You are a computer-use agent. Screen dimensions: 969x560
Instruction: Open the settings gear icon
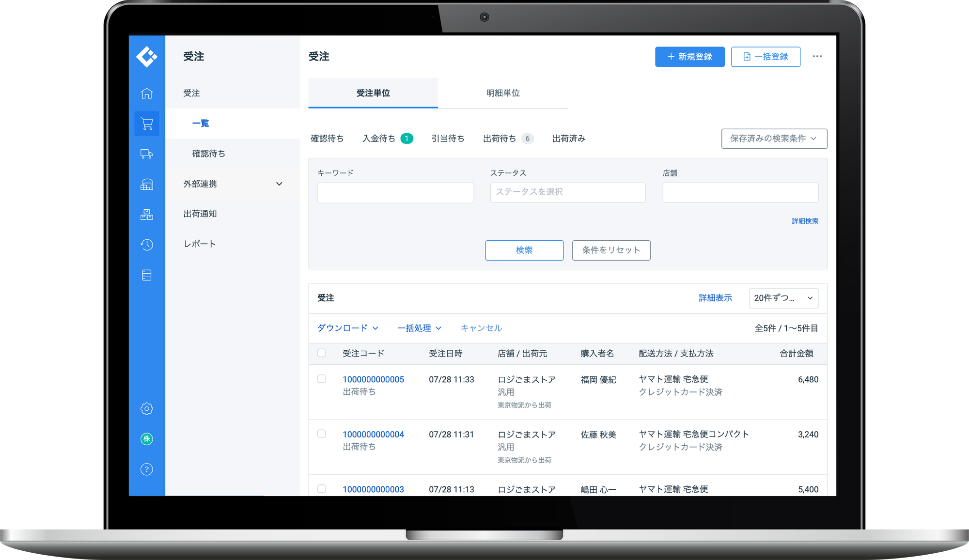click(x=146, y=408)
